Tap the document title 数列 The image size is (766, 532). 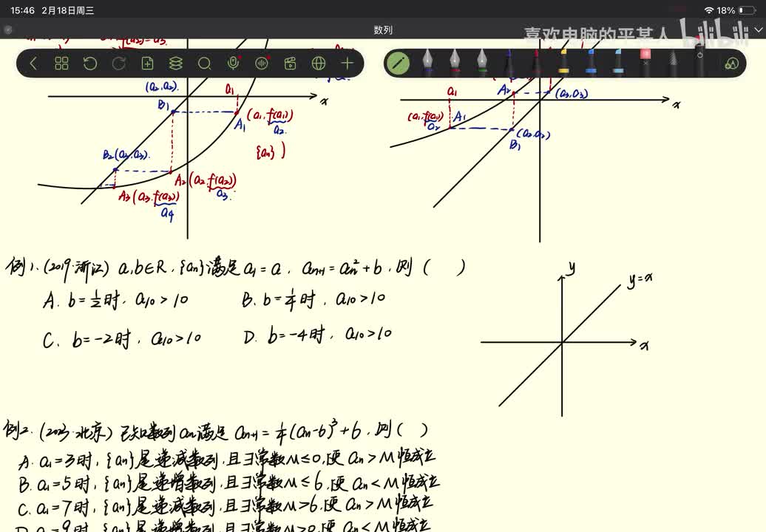pos(383,30)
